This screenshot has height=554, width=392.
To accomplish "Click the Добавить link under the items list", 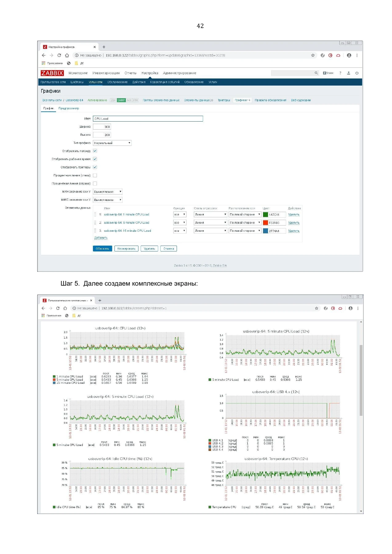I will click(x=101, y=238).
